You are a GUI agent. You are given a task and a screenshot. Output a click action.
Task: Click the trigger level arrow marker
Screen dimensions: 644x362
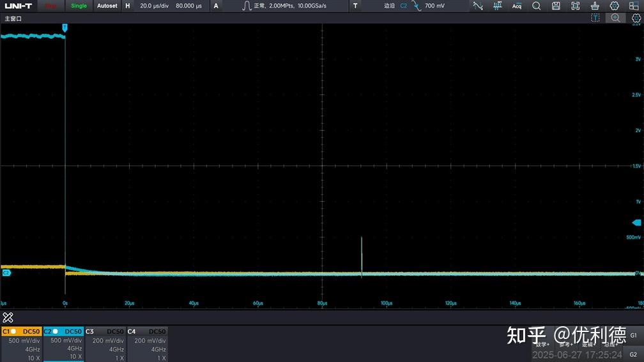[636, 222]
